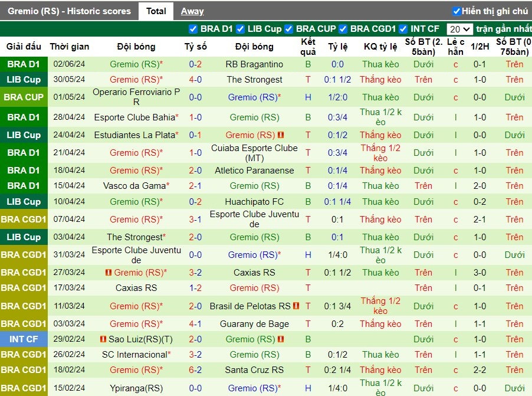Open Esporte Clube Bahia team link

pos(134,117)
